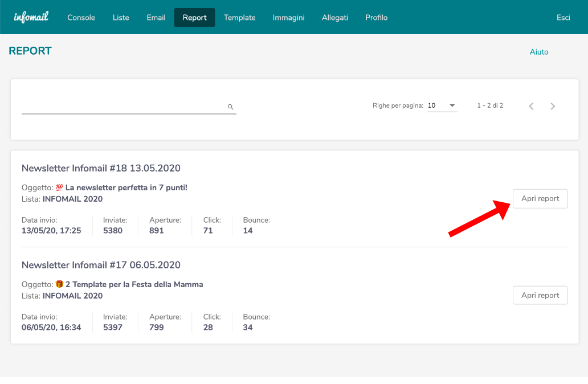Click Lista INFOMAIL 2020 under Newsletter #17

point(72,296)
